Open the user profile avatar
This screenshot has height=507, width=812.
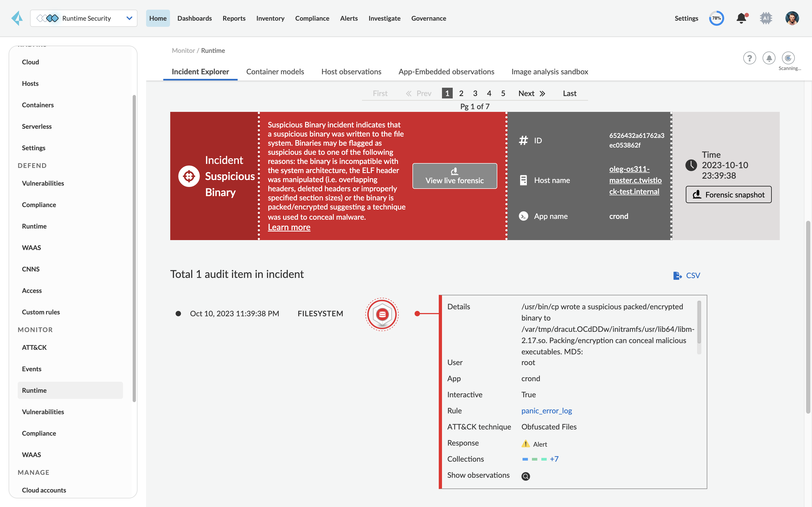(x=792, y=18)
